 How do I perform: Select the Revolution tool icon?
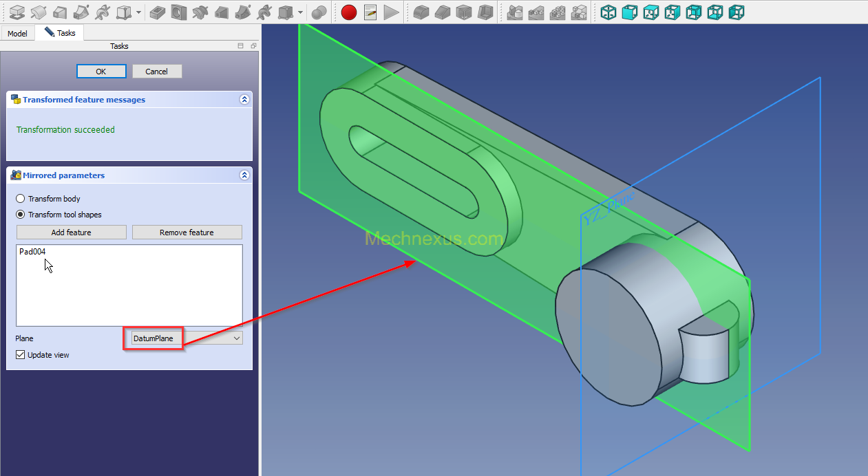click(x=39, y=12)
